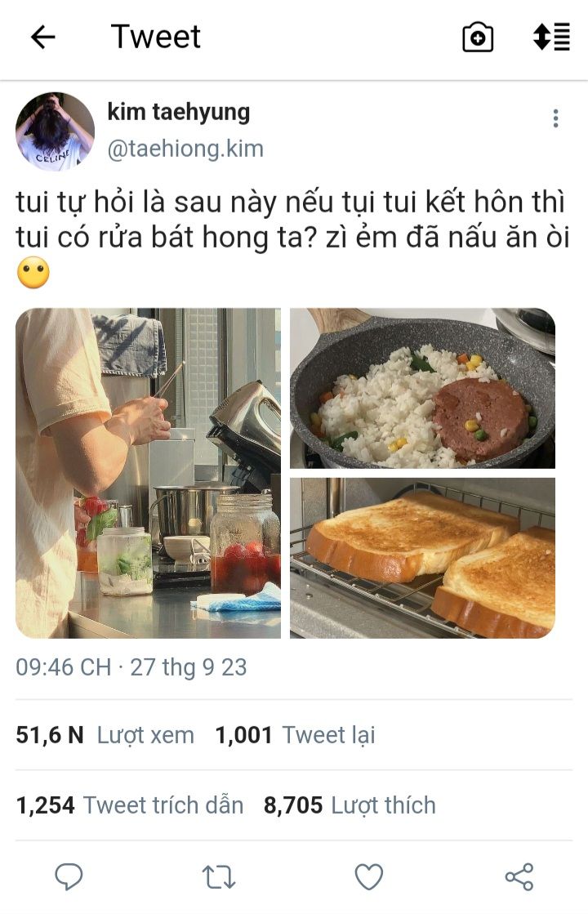Tap the share icon
Screen dimensions: 588x914
coord(519,876)
